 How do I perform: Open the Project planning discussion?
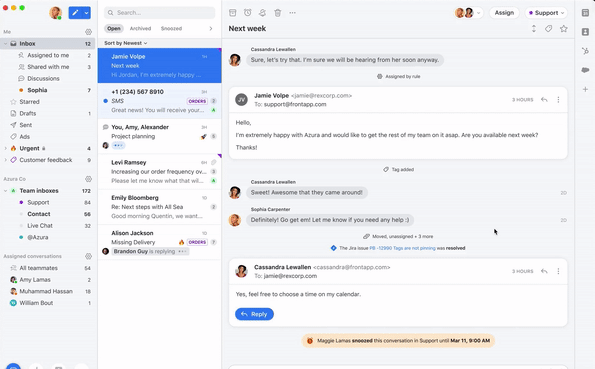pyautogui.click(x=159, y=136)
